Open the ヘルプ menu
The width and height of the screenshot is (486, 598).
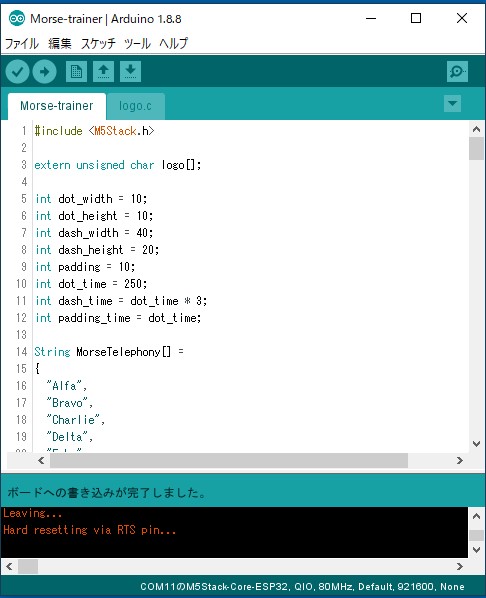coord(174,43)
